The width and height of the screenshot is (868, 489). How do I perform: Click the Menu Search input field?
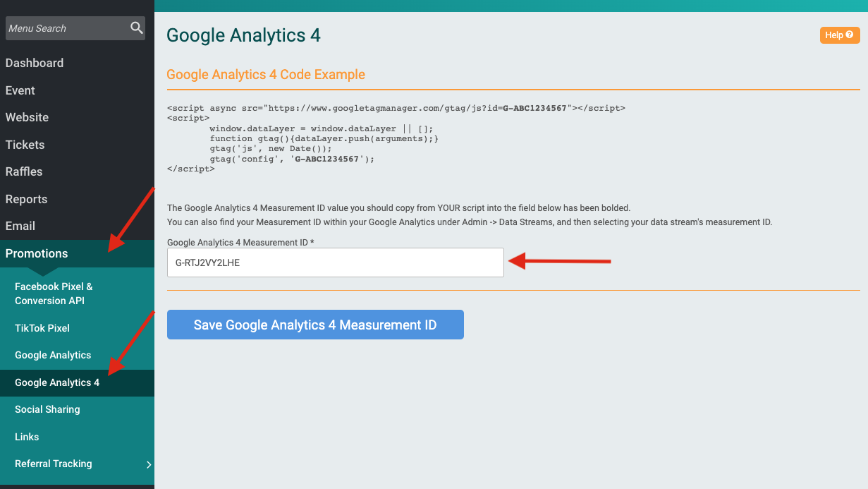pyautogui.click(x=75, y=28)
